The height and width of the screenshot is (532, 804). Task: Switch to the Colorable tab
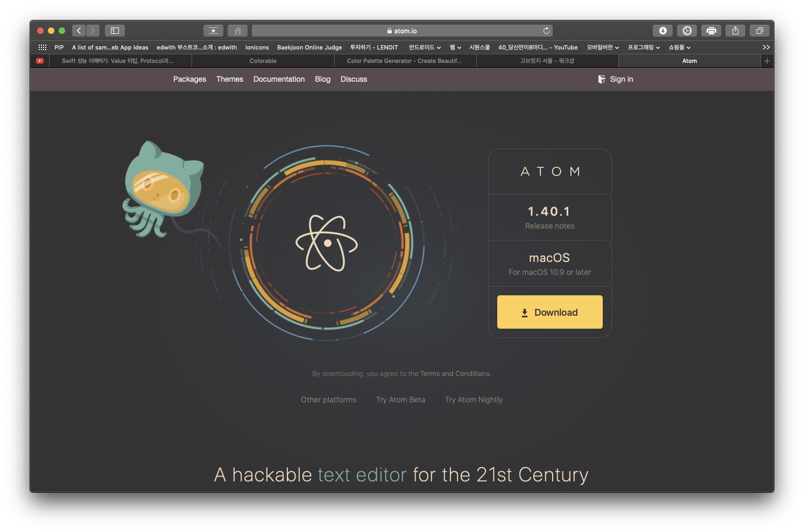coord(263,61)
